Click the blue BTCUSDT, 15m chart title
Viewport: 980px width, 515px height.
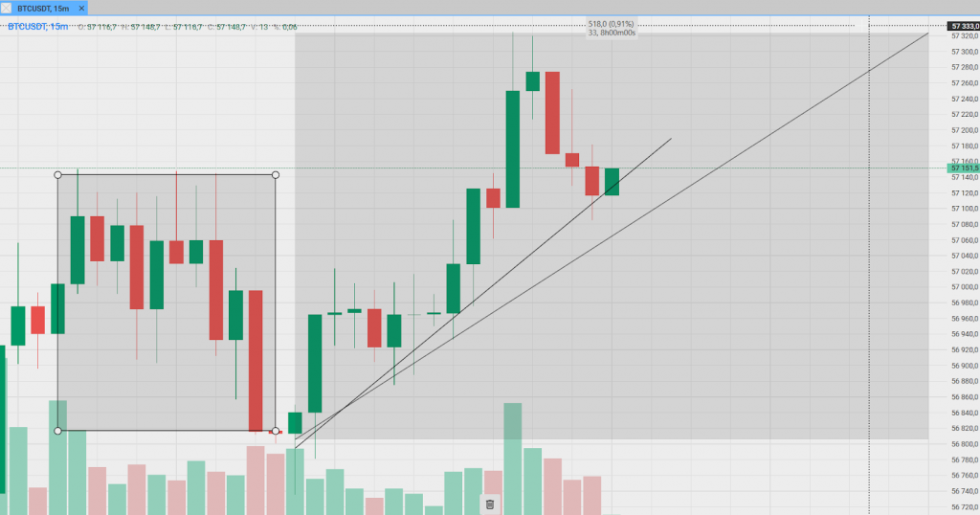tap(38, 27)
